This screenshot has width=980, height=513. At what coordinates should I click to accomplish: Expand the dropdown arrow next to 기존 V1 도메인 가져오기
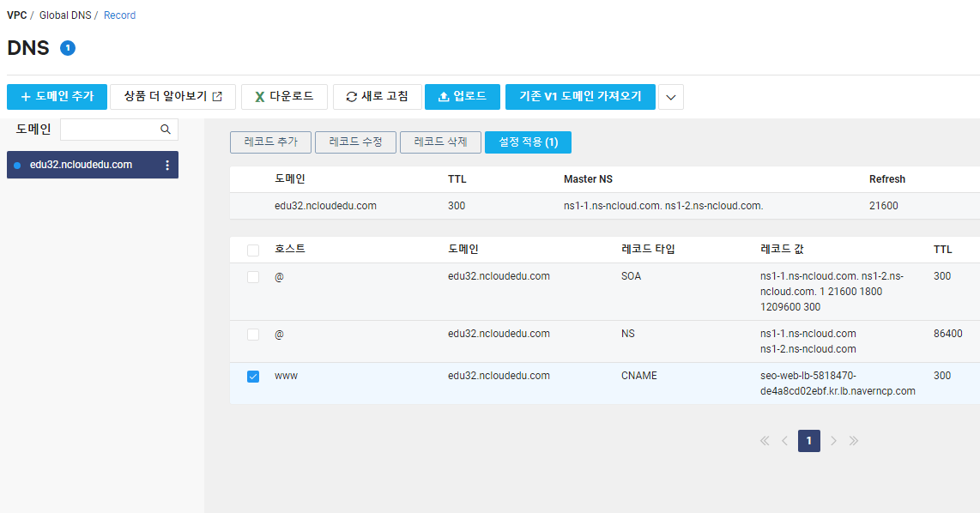pyautogui.click(x=670, y=97)
